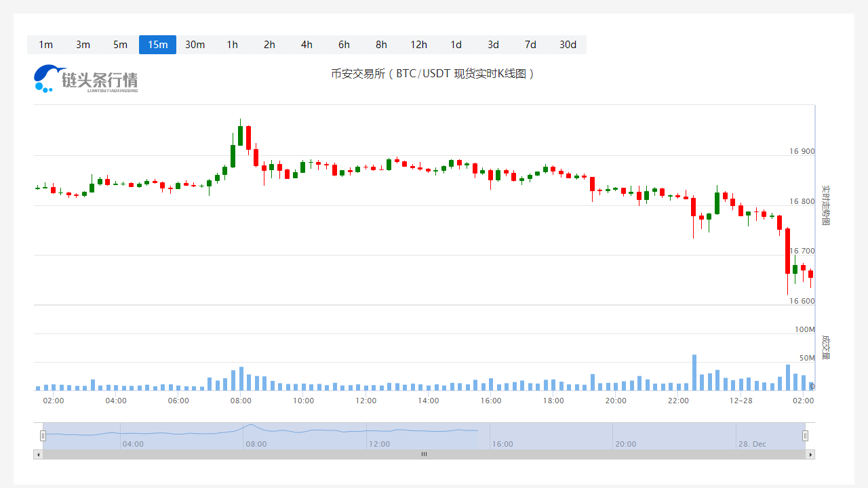The image size is (868, 488).
Task: Click the horizontal scrollbar grip handle
Action: pyautogui.click(x=424, y=454)
